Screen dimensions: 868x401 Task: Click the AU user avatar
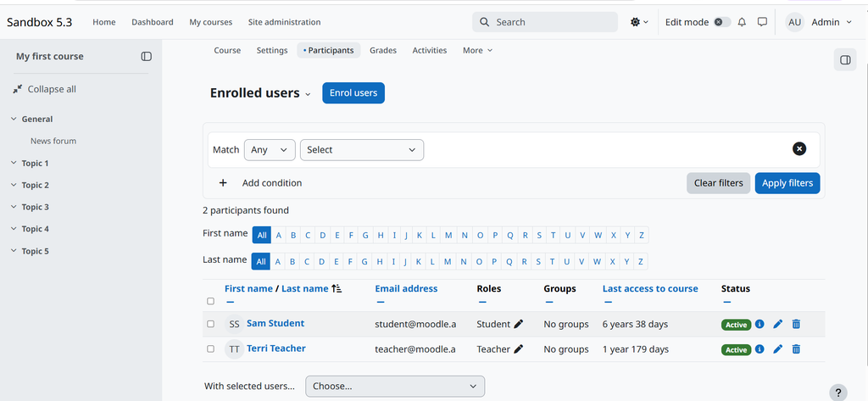point(794,22)
